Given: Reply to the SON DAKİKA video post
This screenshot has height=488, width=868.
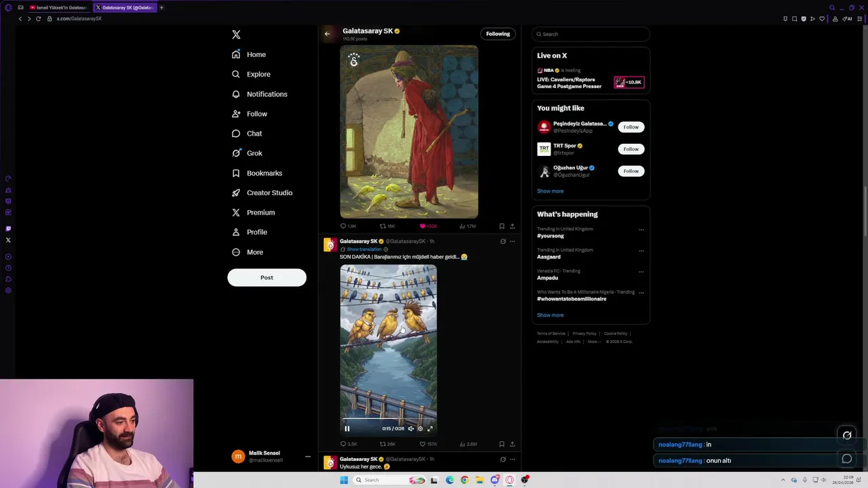Looking at the screenshot, I should click(x=349, y=444).
